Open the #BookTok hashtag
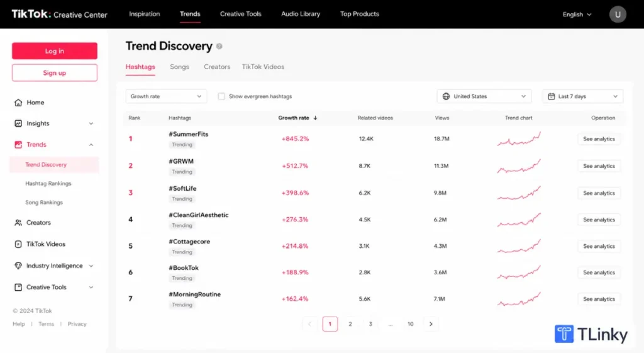The image size is (644, 353). [x=184, y=268]
